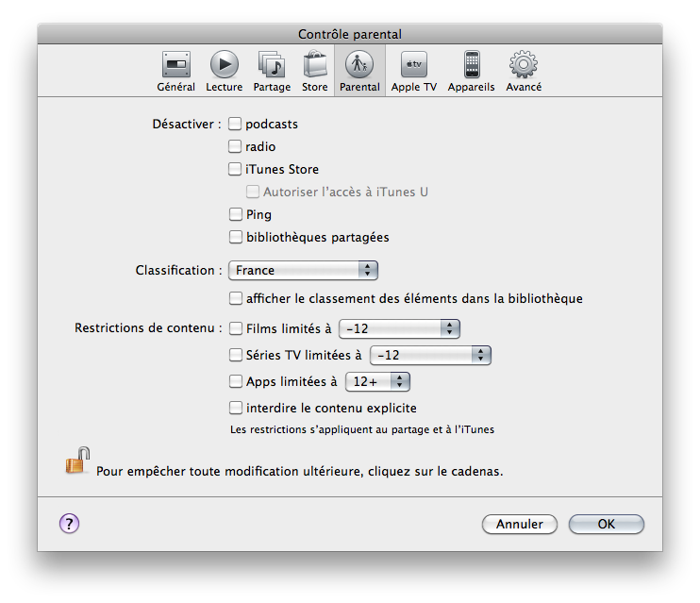The width and height of the screenshot is (700, 603).
Task: Open the Classification France dropdown
Action: 303,271
